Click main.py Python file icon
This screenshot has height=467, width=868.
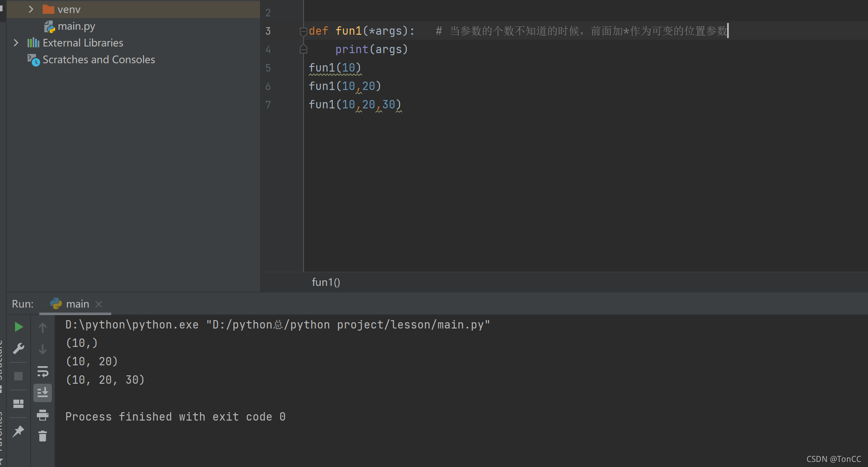tap(50, 27)
